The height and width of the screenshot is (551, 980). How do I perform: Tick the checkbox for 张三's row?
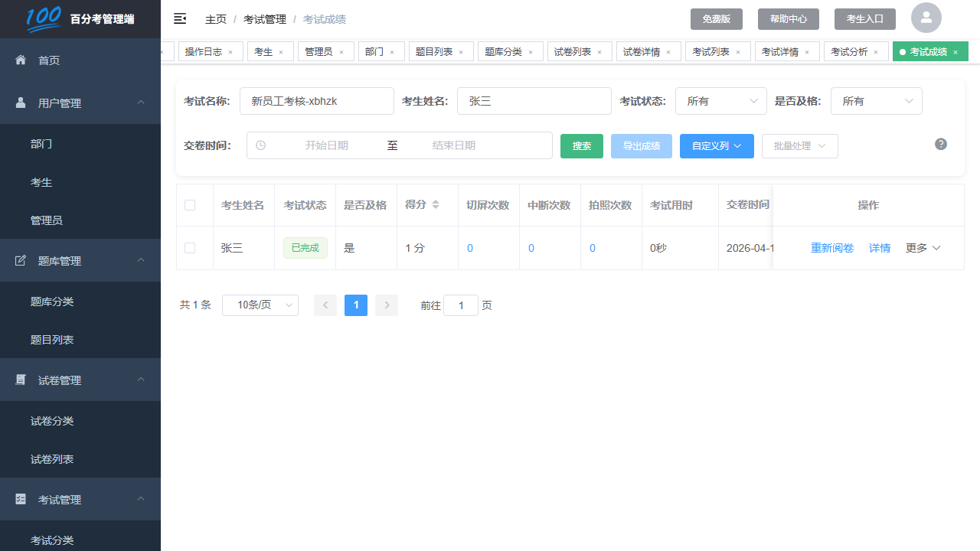[190, 248]
